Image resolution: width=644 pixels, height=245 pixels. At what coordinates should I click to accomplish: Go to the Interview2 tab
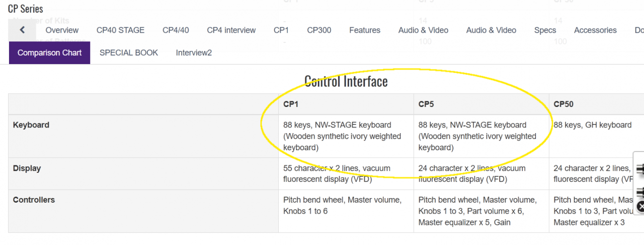pyautogui.click(x=194, y=53)
